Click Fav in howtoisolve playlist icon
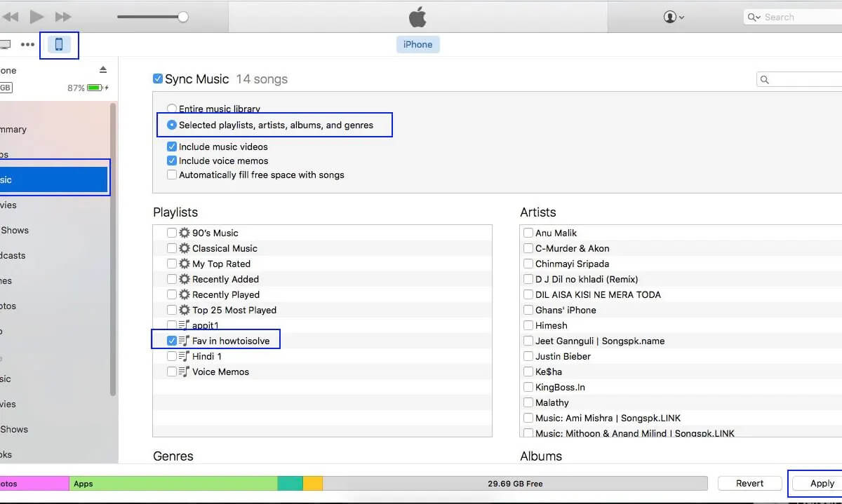The height and width of the screenshot is (504, 842). pos(185,341)
